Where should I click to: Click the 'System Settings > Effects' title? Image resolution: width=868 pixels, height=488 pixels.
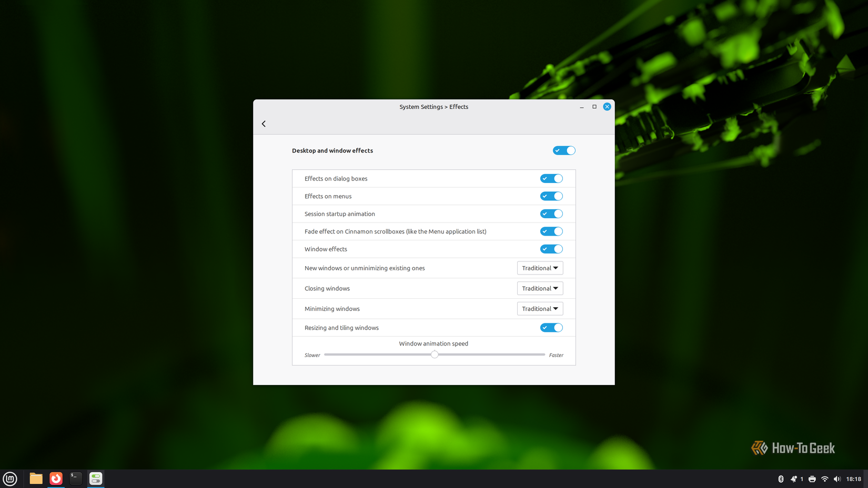(x=433, y=107)
